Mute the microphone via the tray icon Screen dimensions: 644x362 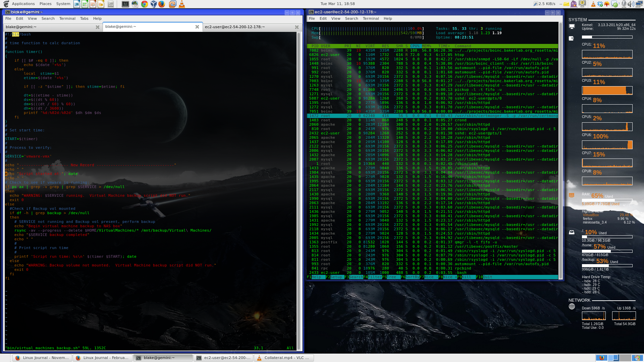pyautogui.click(x=624, y=4)
